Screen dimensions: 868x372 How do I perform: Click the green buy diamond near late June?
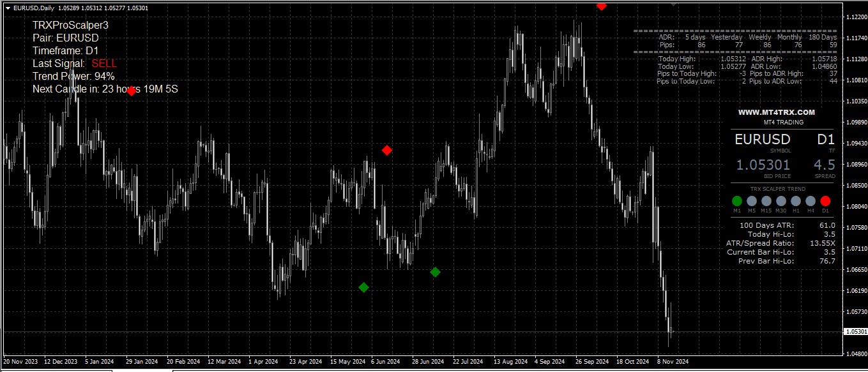[x=436, y=272]
